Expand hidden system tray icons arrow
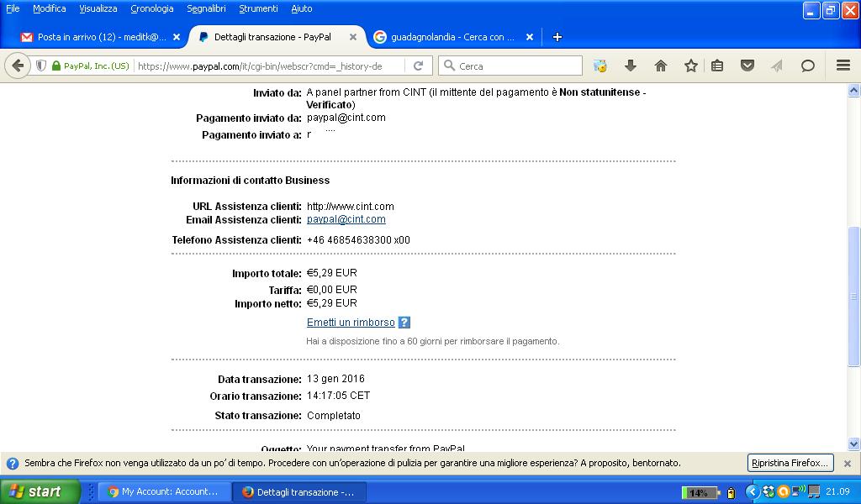Image resolution: width=861 pixels, height=504 pixels. click(x=753, y=491)
